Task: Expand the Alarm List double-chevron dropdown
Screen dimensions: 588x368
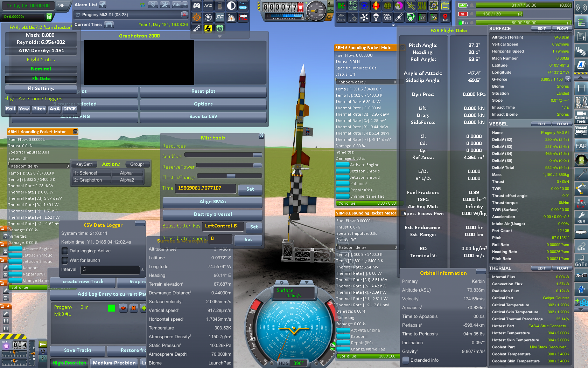Action: (153, 5)
